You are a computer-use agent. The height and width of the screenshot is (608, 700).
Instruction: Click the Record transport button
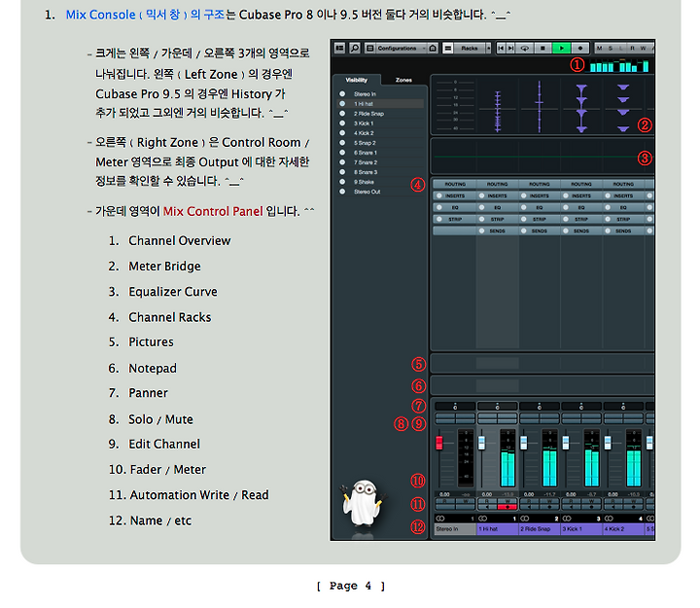tap(579, 49)
